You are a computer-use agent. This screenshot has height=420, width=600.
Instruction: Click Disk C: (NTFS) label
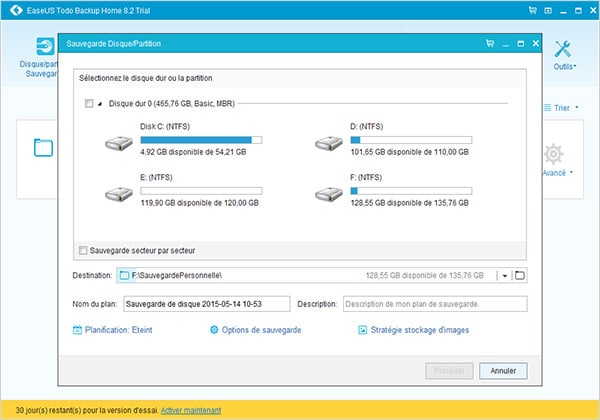click(x=165, y=126)
